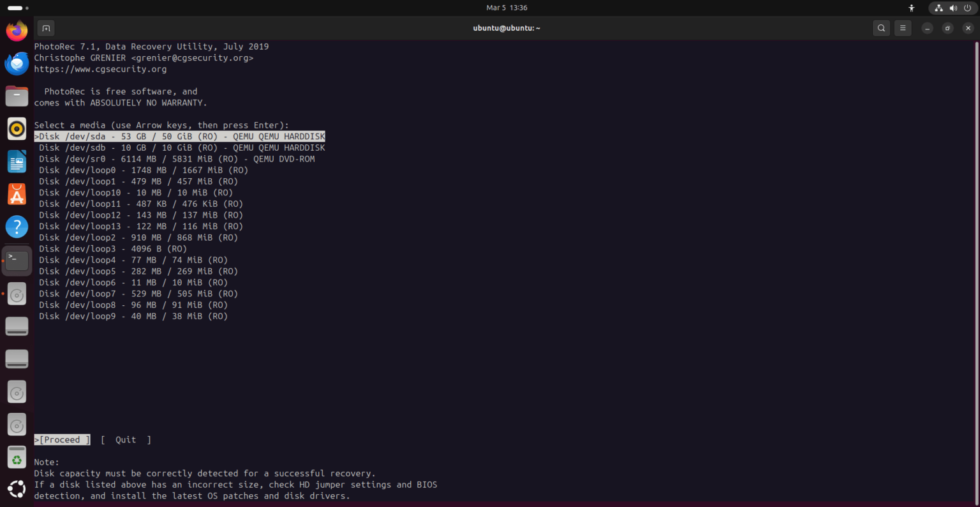Open Ubuntu Software from the dock

tap(17, 194)
